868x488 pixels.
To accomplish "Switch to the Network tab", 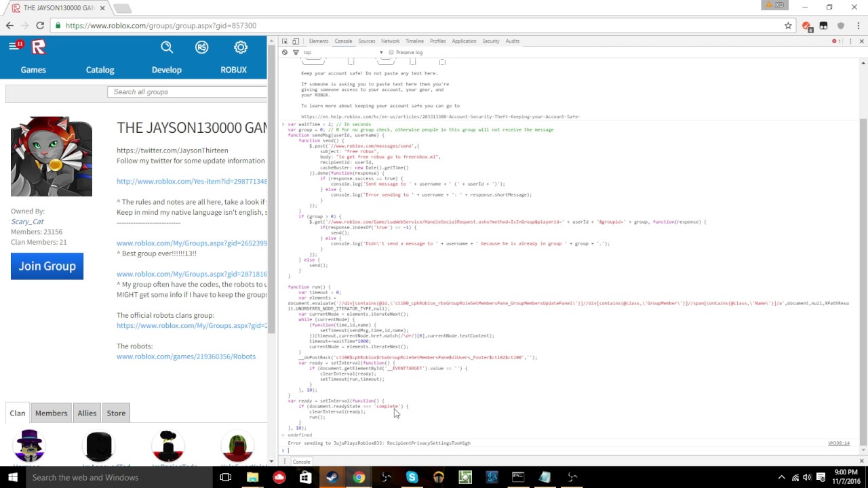I will pos(390,41).
